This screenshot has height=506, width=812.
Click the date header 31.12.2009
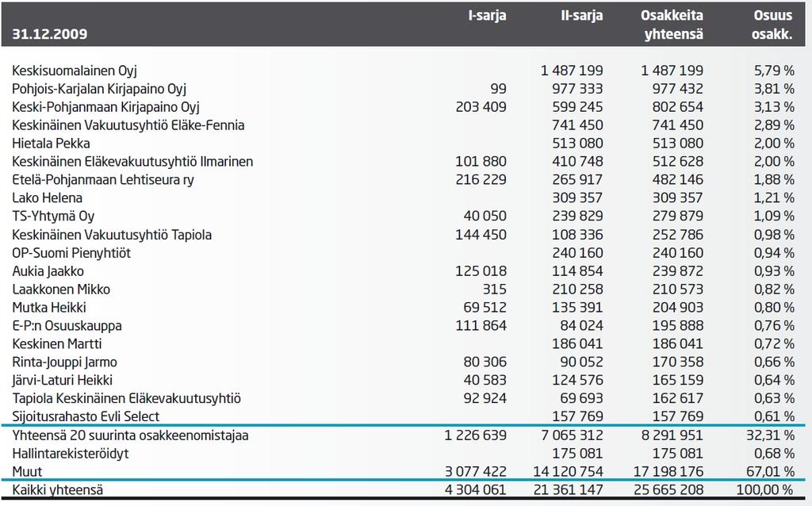50,34
